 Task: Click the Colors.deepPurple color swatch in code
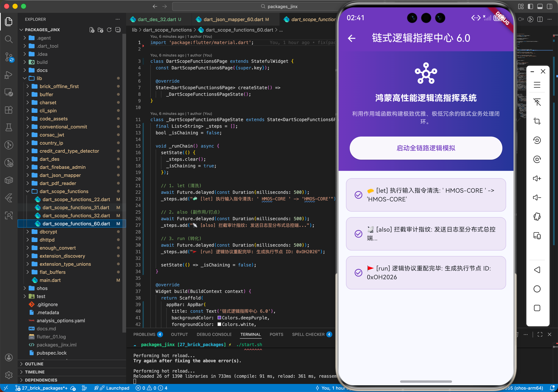point(219,318)
